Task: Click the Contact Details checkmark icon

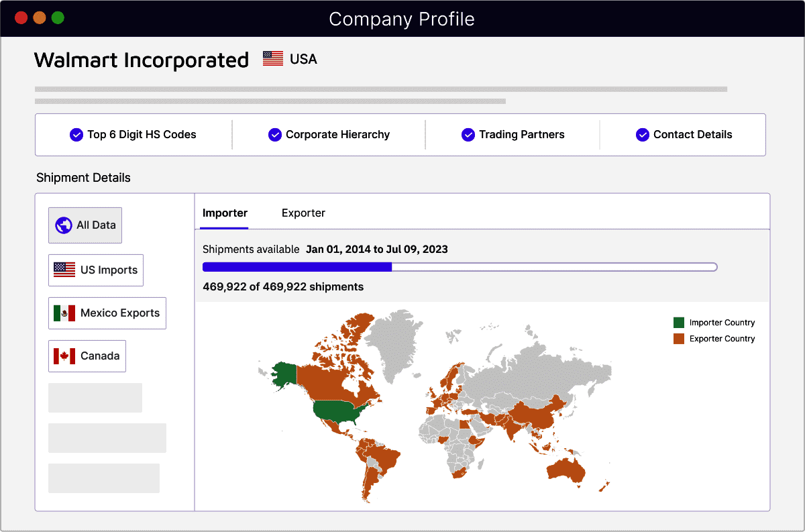Action: click(x=643, y=135)
